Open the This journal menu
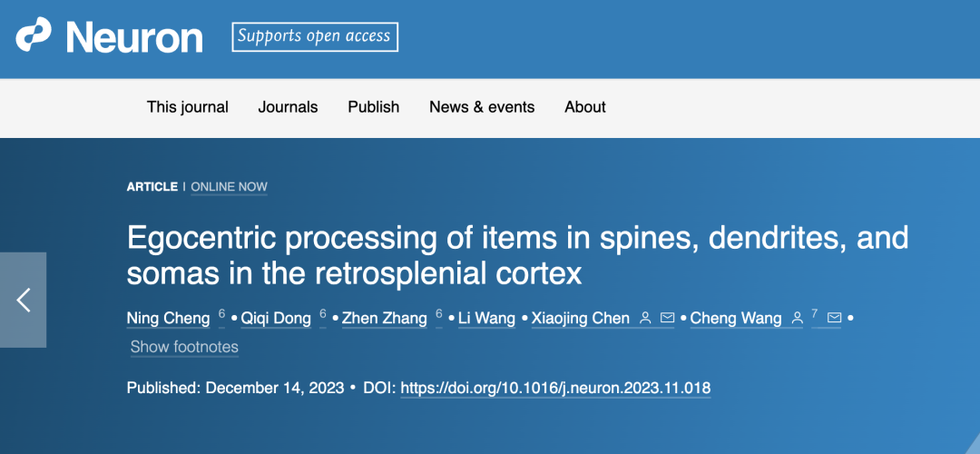This screenshot has width=980, height=454. pos(188,107)
